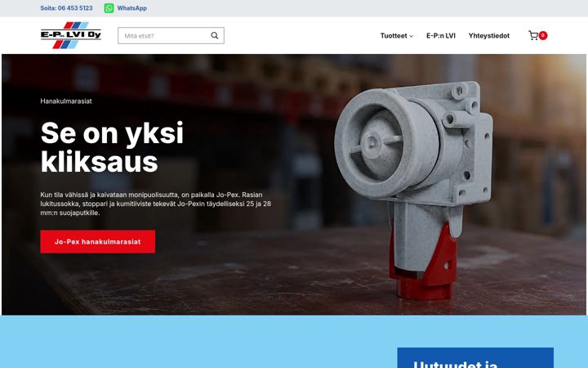This screenshot has height=368, width=588.
Task: Open the Yhteystiedot page
Action: [x=488, y=36]
